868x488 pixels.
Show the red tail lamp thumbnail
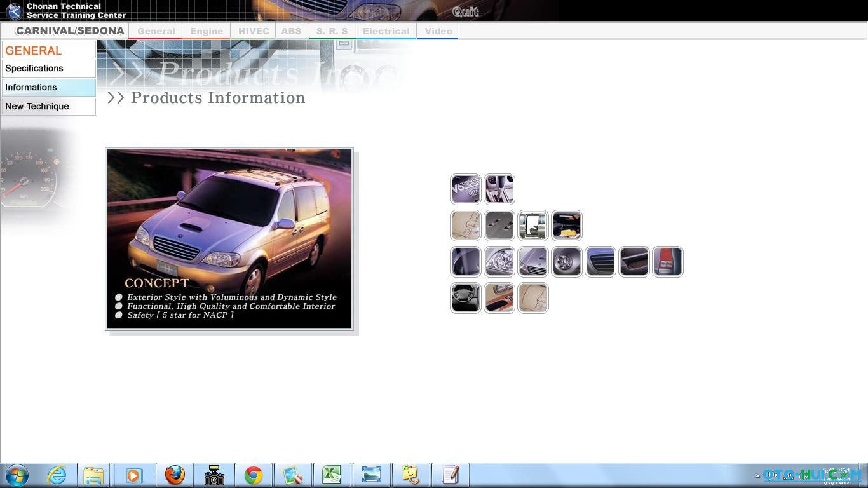[x=667, y=262]
